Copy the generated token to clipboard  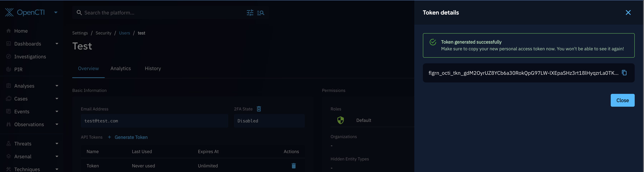click(624, 73)
